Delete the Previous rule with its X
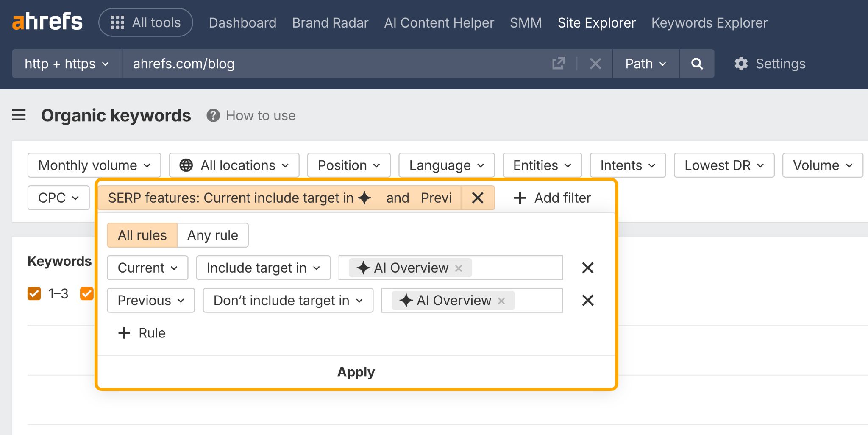The width and height of the screenshot is (868, 435). [x=588, y=301]
